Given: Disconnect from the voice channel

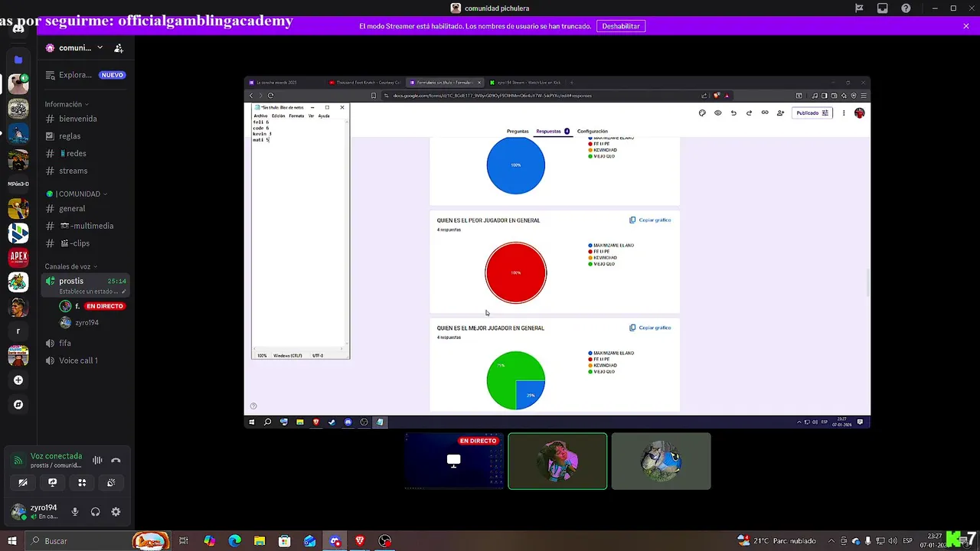Looking at the screenshot, I should coord(116,460).
